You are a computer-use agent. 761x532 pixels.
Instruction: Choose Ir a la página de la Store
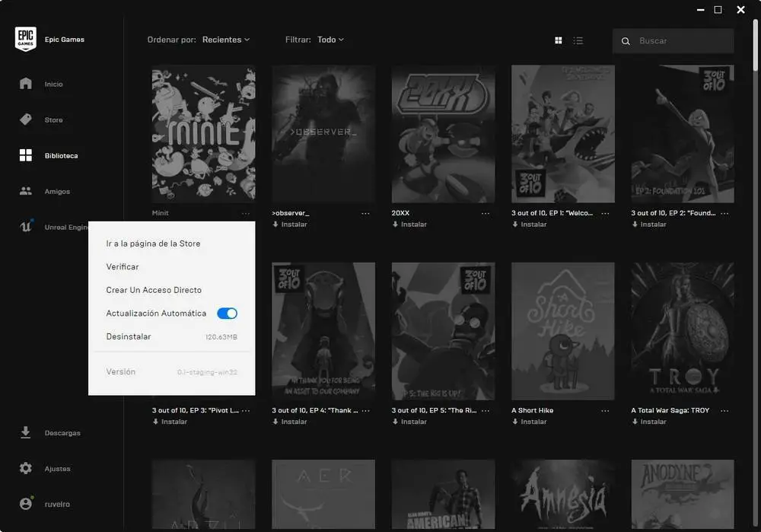[153, 244]
